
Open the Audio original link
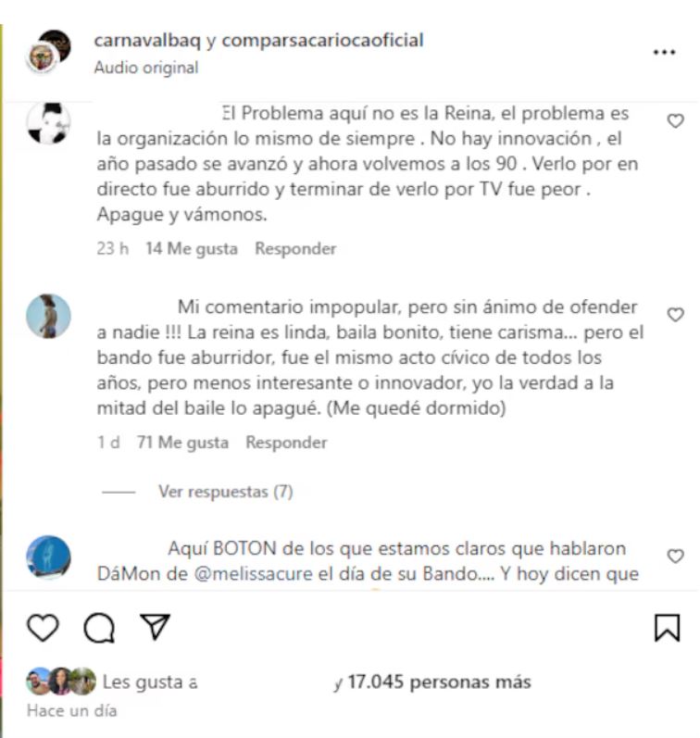click(x=146, y=68)
